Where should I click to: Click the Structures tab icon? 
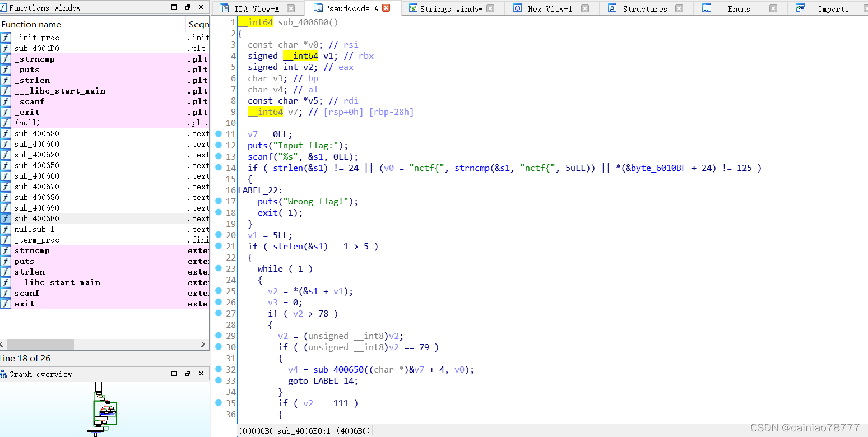coord(612,8)
